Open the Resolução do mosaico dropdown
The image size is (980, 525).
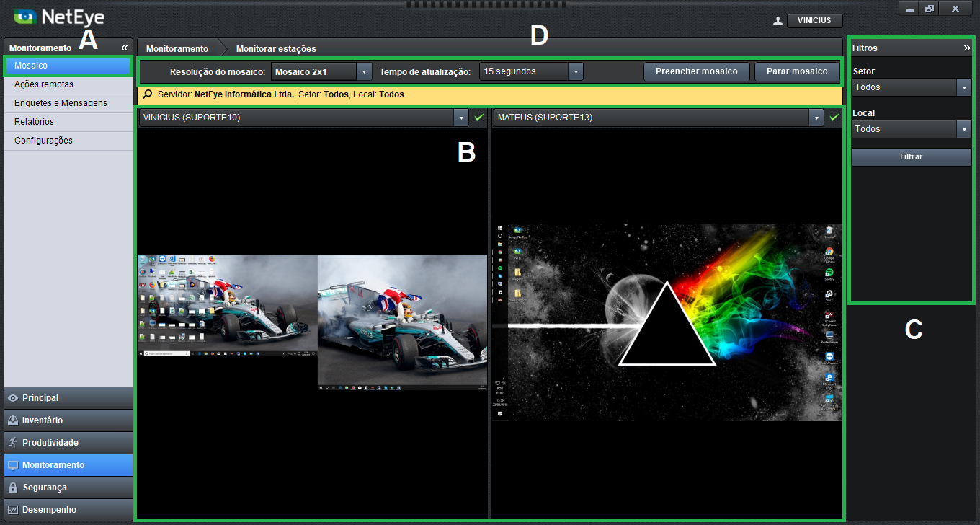point(364,72)
